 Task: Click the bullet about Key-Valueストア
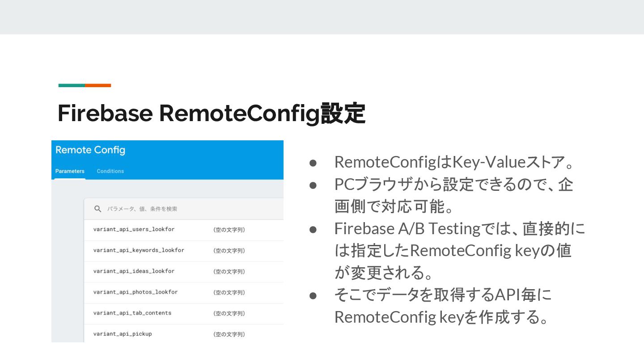point(453,162)
